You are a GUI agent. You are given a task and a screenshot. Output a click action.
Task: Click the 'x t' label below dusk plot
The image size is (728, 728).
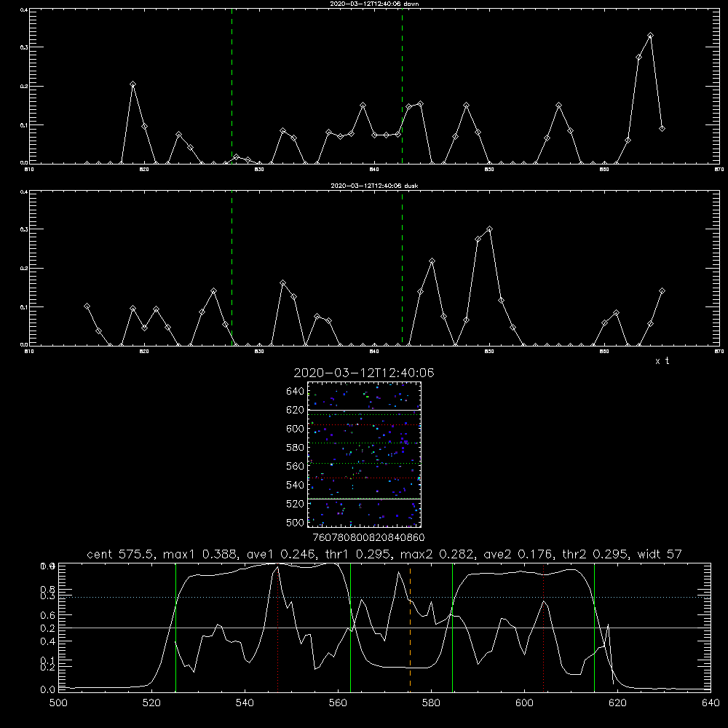coord(662,361)
